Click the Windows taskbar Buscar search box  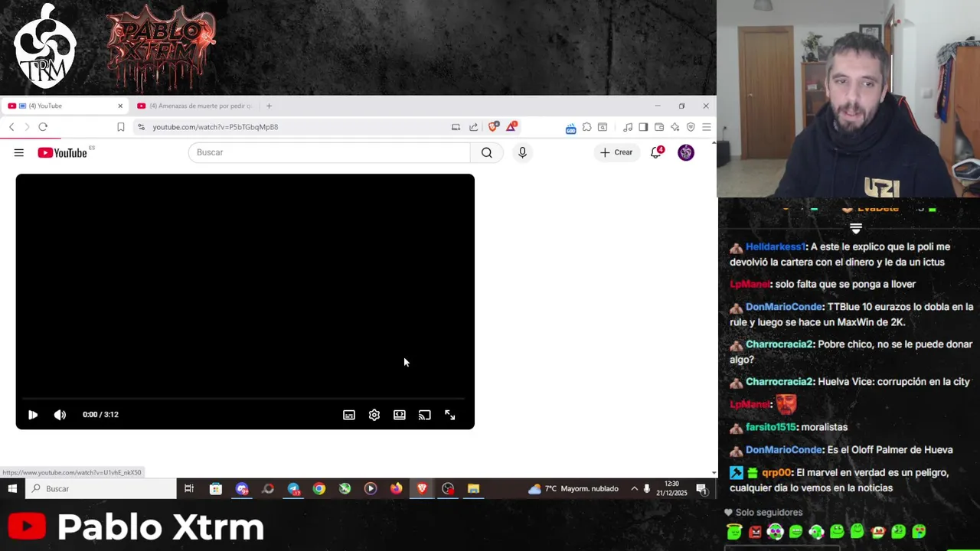coord(102,489)
